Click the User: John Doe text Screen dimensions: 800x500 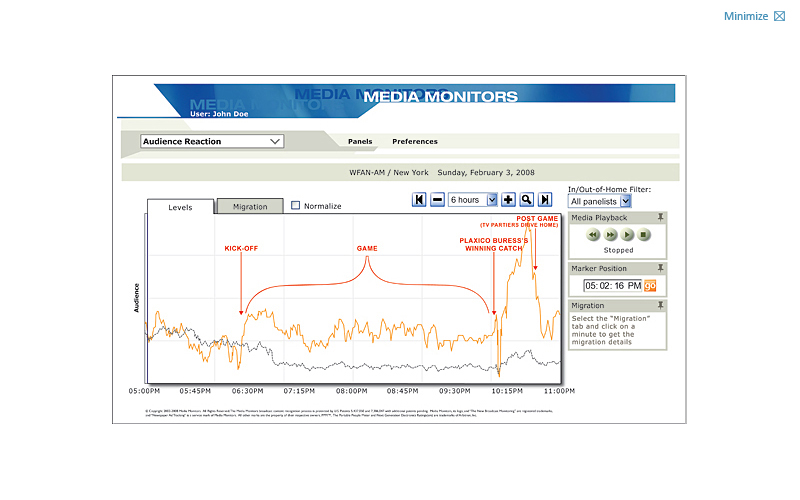[219, 114]
